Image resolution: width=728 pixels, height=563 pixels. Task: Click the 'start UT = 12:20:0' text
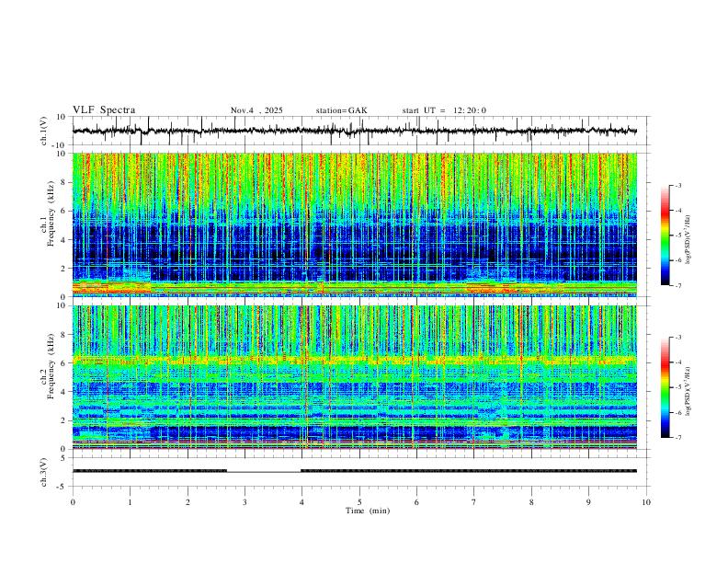[x=444, y=110]
